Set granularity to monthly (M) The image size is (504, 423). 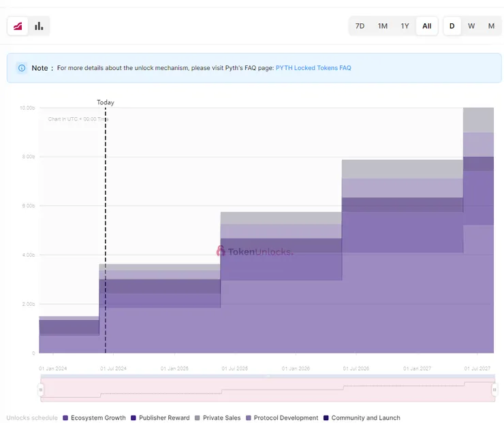point(491,26)
